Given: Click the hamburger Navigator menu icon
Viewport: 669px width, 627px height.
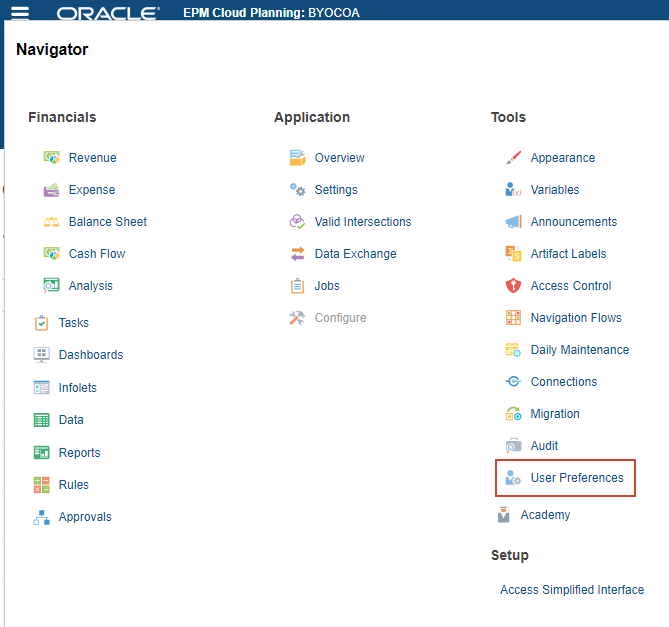Looking at the screenshot, I should (x=20, y=13).
